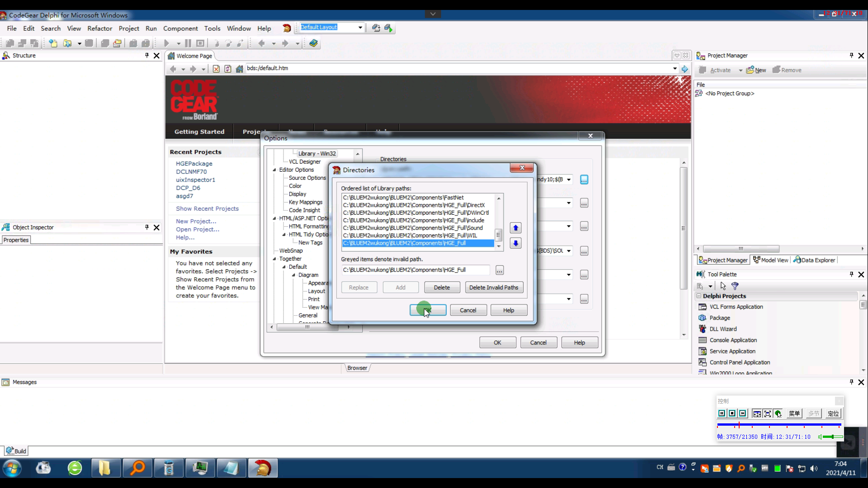
Task: Select Key Mappings in Options tree
Action: click(x=306, y=202)
